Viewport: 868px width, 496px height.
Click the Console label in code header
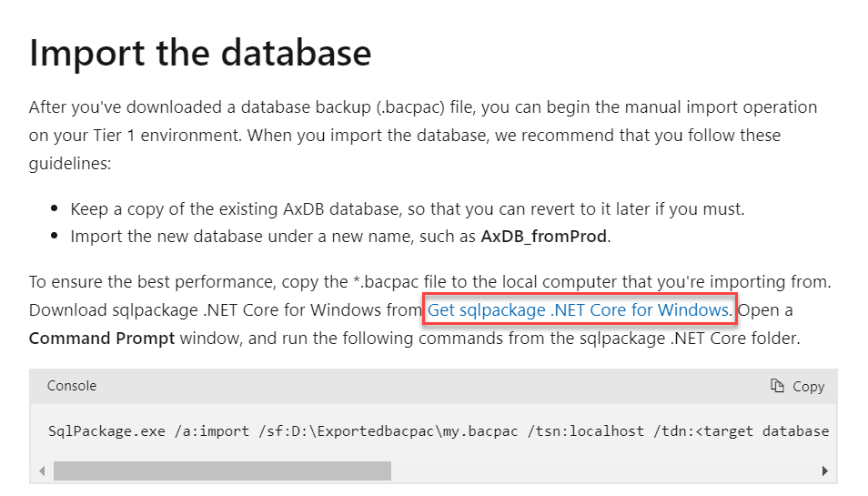[x=71, y=386]
